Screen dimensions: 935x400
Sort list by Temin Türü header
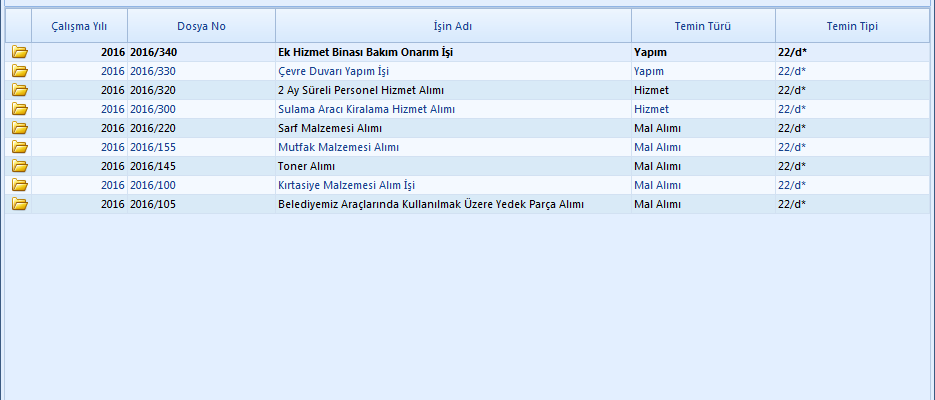click(x=703, y=26)
